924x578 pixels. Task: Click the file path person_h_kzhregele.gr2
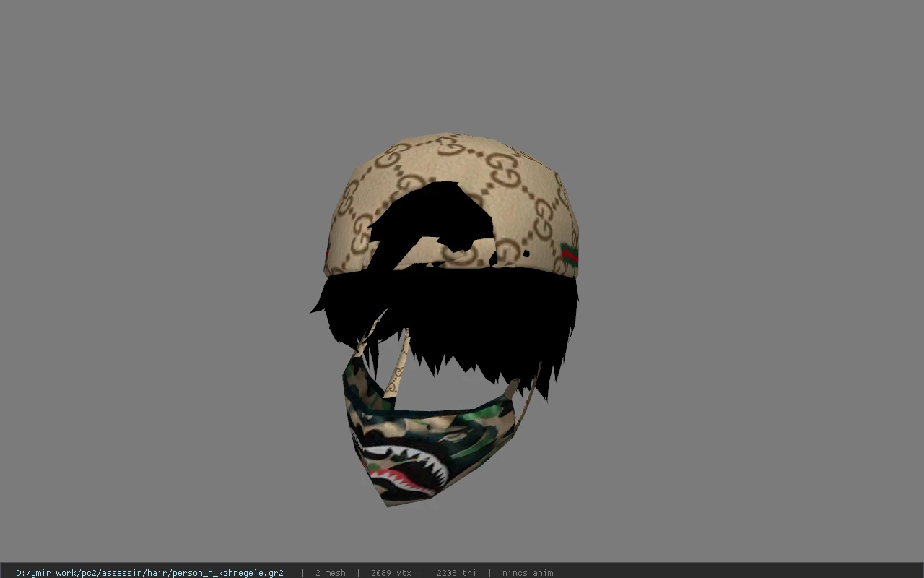coord(149,573)
